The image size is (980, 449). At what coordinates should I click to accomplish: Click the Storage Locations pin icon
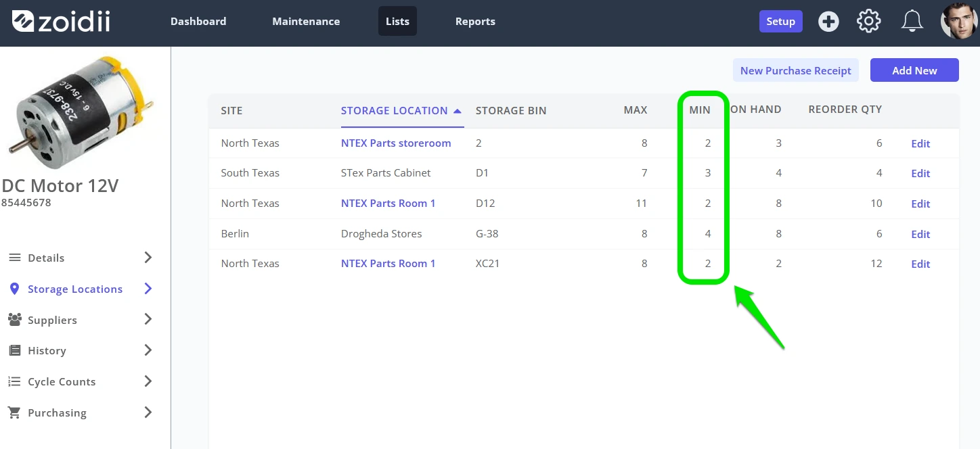tap(14, 289)
